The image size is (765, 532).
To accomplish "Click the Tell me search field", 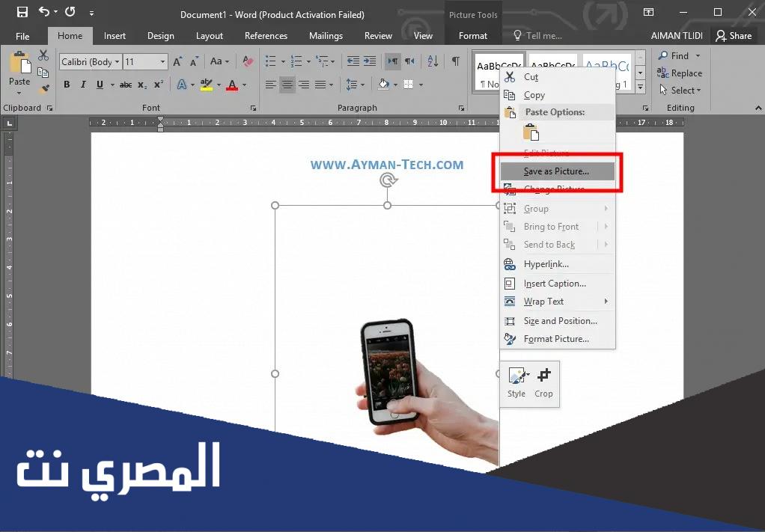I will pyautogui.click(x=542, y=36).
